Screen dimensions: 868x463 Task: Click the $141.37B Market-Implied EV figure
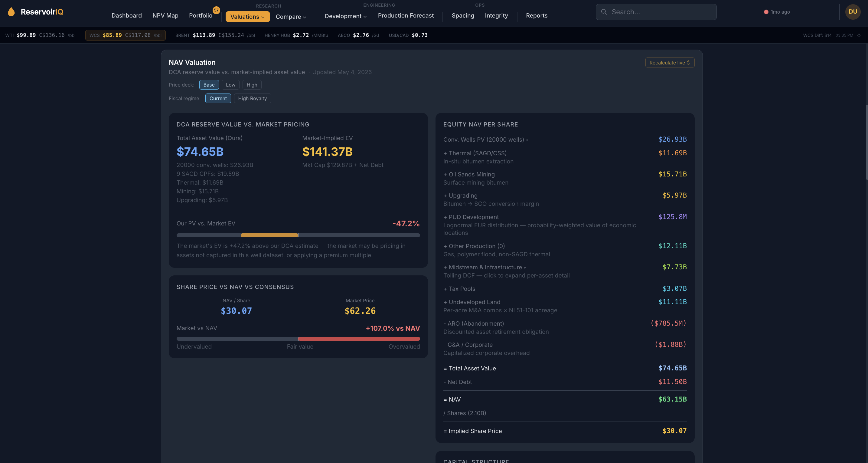coord(327,152)
